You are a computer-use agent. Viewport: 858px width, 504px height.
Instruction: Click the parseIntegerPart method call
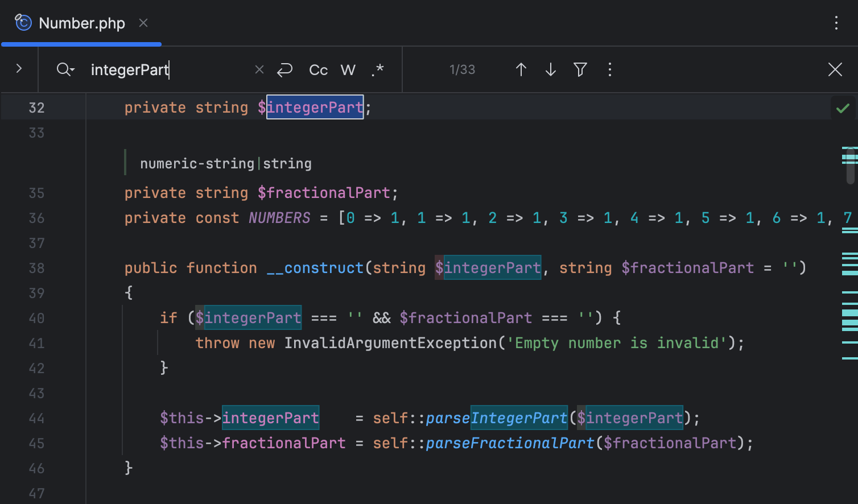point(496,418)
